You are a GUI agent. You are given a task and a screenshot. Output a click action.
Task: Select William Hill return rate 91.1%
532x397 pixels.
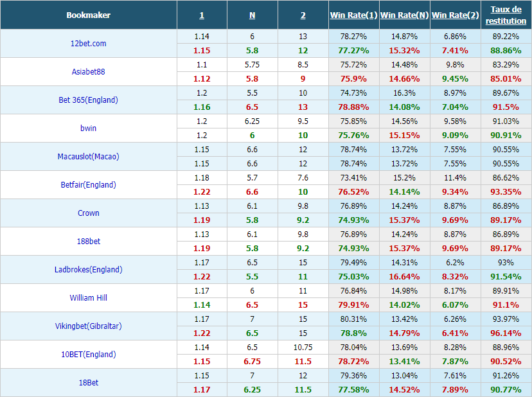[x=506, y=305]
